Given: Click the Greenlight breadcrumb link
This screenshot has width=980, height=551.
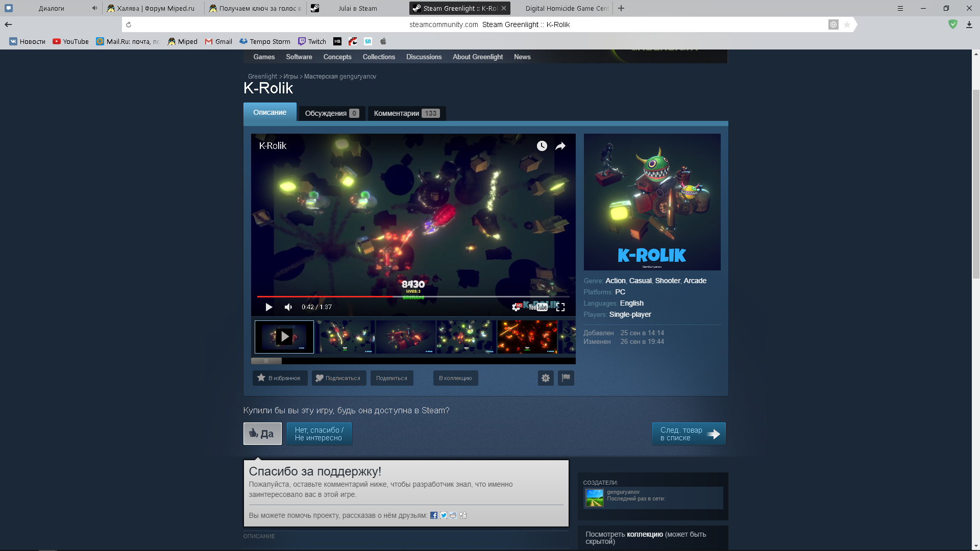Looking at the screenshot, I should [262, 77].
